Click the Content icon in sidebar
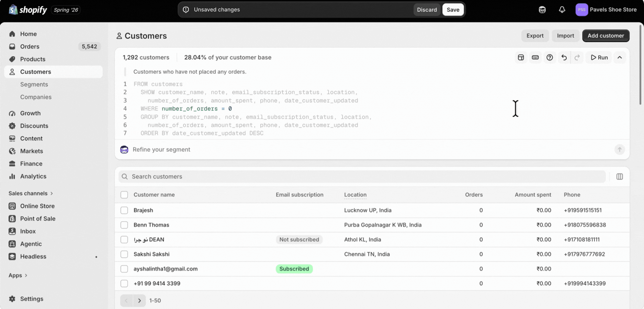 pyautogui.click(x=12, y=138)
